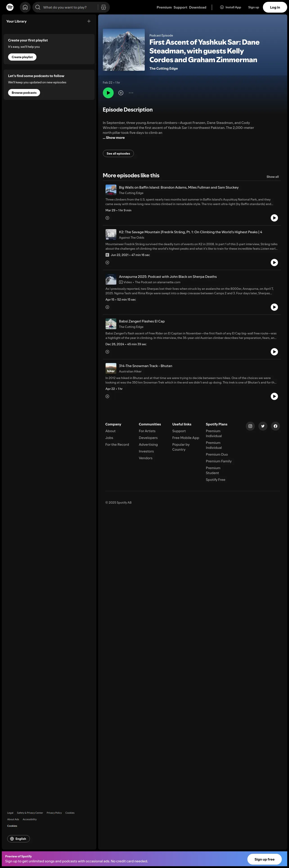Viewport: 289px width, 868px height.
Task: Play the Babsi Zangerl Flashes El Cap episode
Action: click(x=275, y=352)
